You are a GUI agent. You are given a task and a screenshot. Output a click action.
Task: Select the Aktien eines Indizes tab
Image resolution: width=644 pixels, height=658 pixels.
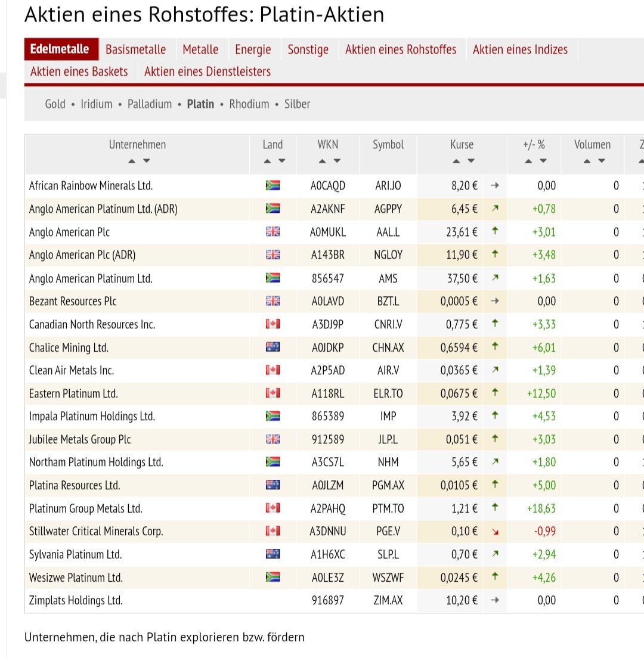[520, 49]
